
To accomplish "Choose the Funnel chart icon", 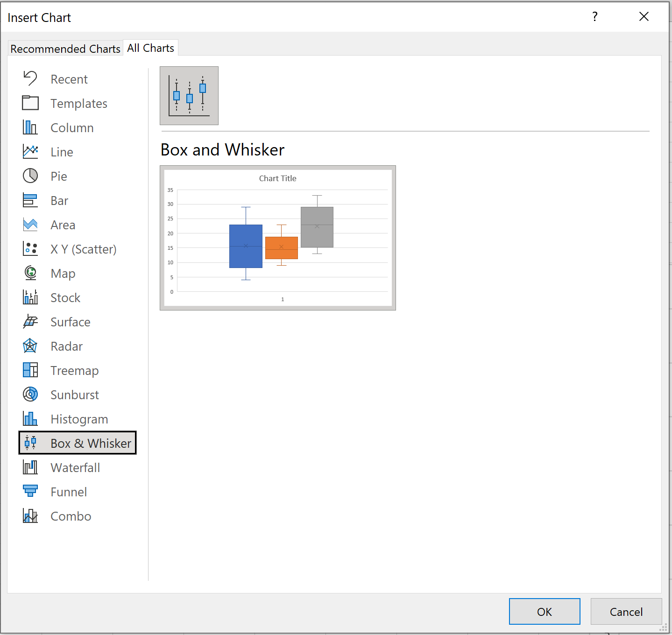I will tap(30, 491).
